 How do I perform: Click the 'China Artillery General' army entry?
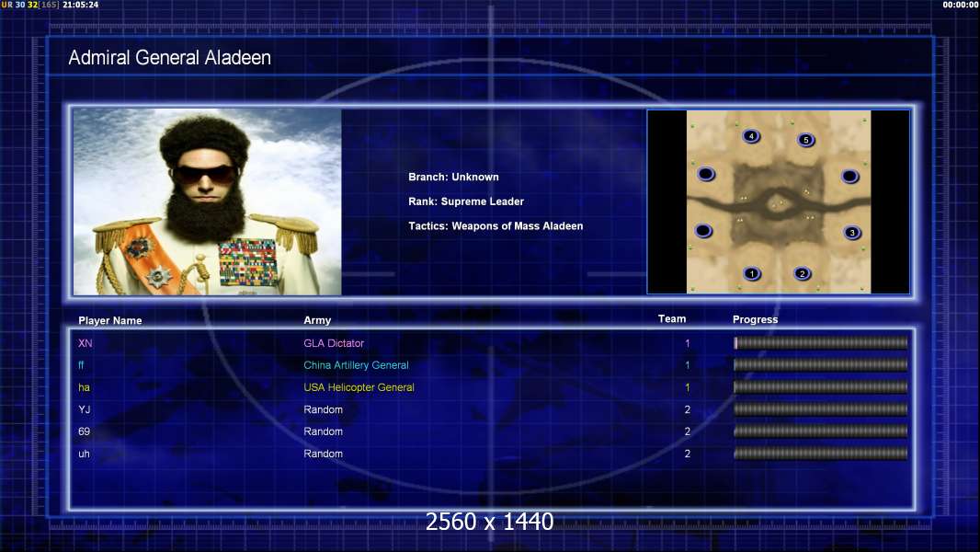(x=357, y=365)
